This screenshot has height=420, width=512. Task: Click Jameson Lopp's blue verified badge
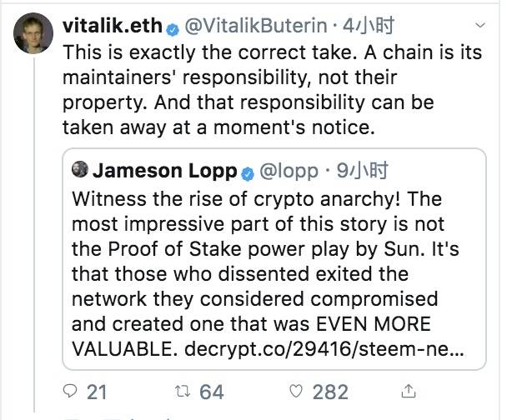(x=247, y=172)
